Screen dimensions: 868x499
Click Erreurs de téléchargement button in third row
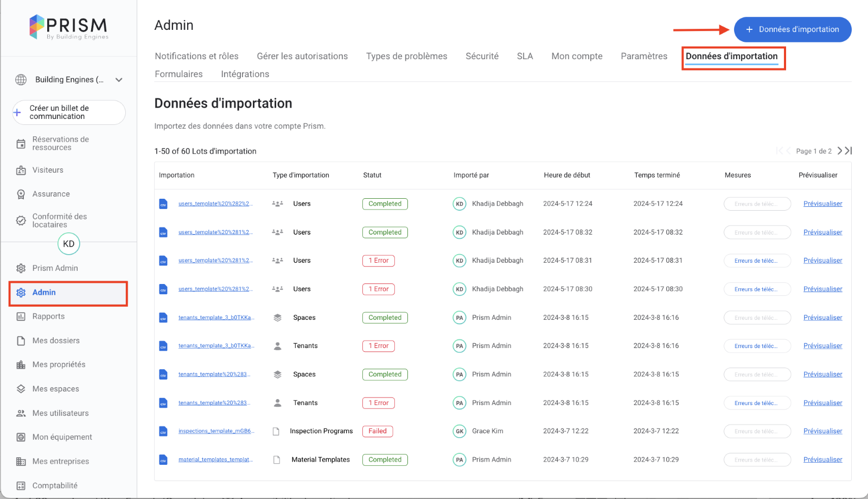(x=757, y=261)
